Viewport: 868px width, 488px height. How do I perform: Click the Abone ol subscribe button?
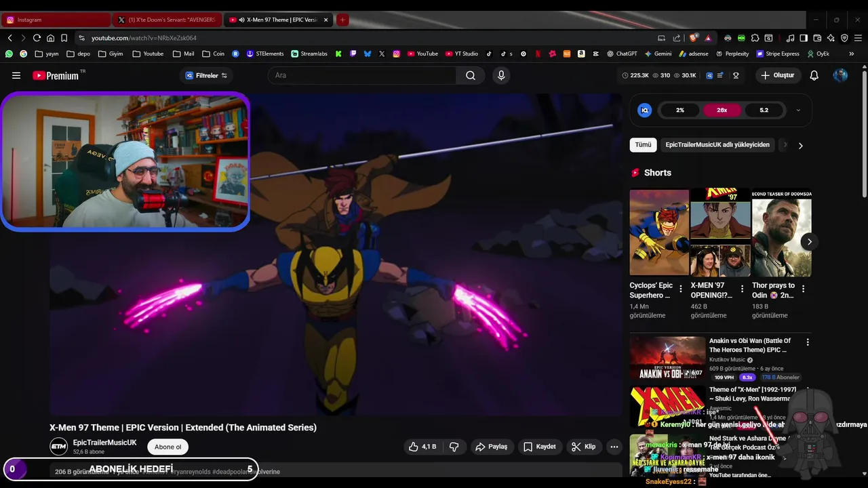(167, 447)
